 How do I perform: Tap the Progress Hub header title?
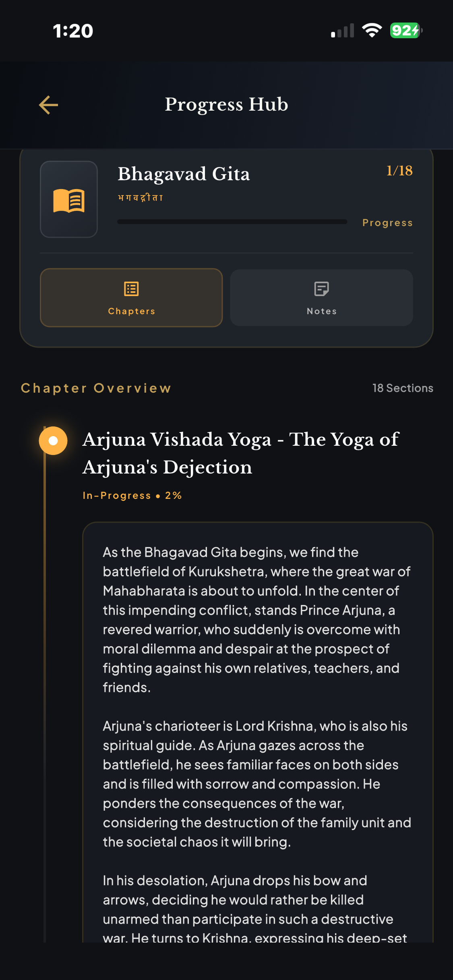coord(226,105)
